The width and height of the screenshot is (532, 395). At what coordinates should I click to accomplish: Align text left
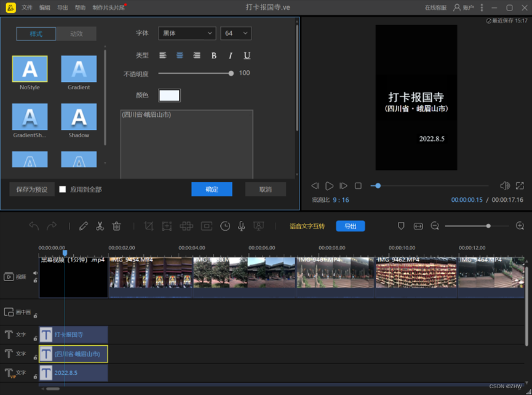(x=163, y=55)
